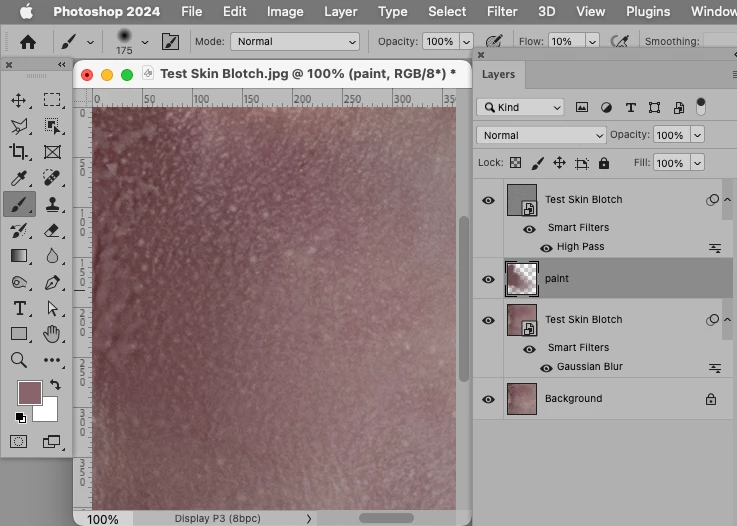Select the Blur tool
Viewport: 737px width, 526px height.
(52, 256)
